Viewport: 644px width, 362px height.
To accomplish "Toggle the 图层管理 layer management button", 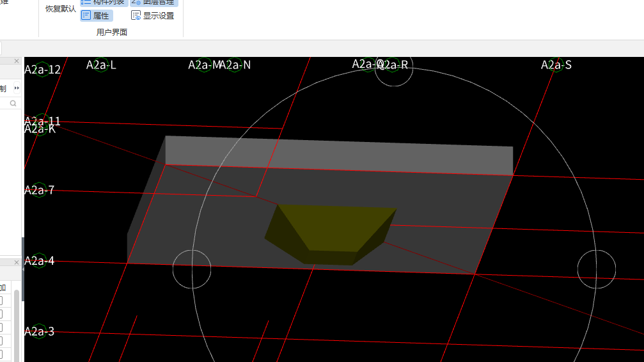I will [x=153, y=3].
